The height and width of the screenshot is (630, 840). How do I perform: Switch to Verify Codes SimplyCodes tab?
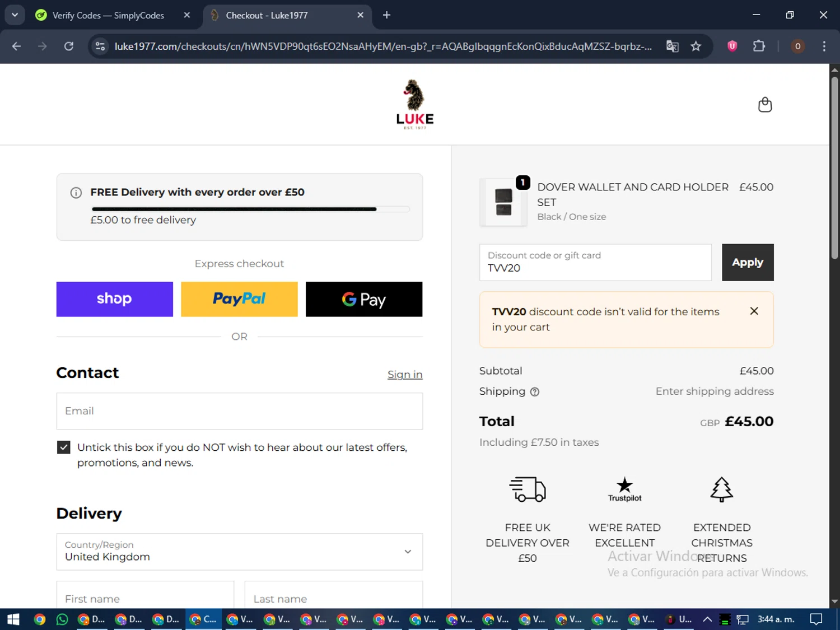coord(108,15)
